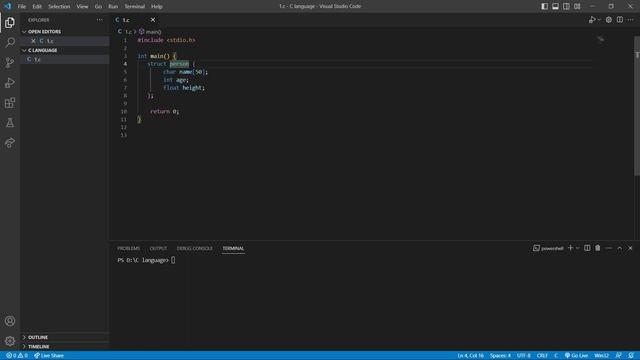
Task: Change indentation via Spaces: 4
Action: pyautogui.click(x=500, y=356)
